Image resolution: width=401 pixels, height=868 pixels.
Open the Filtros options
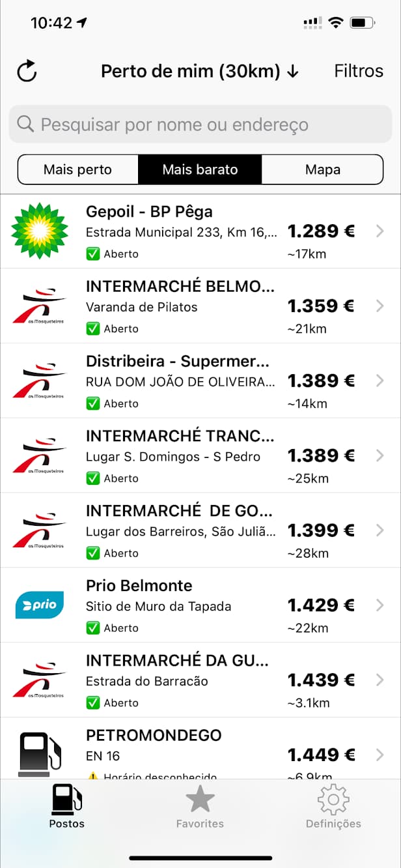(359, 71)
